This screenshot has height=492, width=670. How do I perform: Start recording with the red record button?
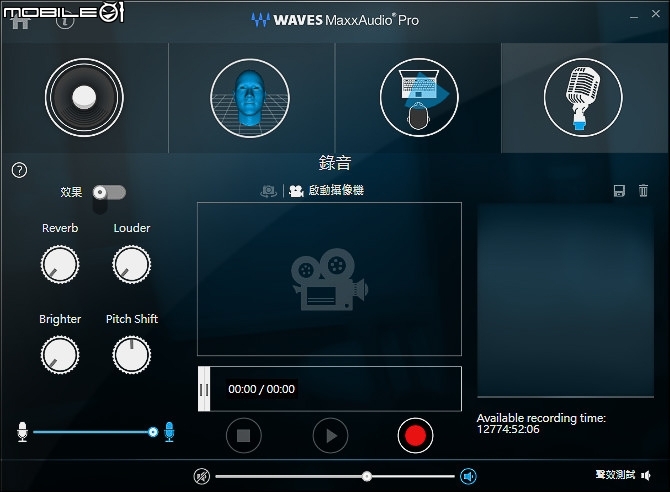415,436
